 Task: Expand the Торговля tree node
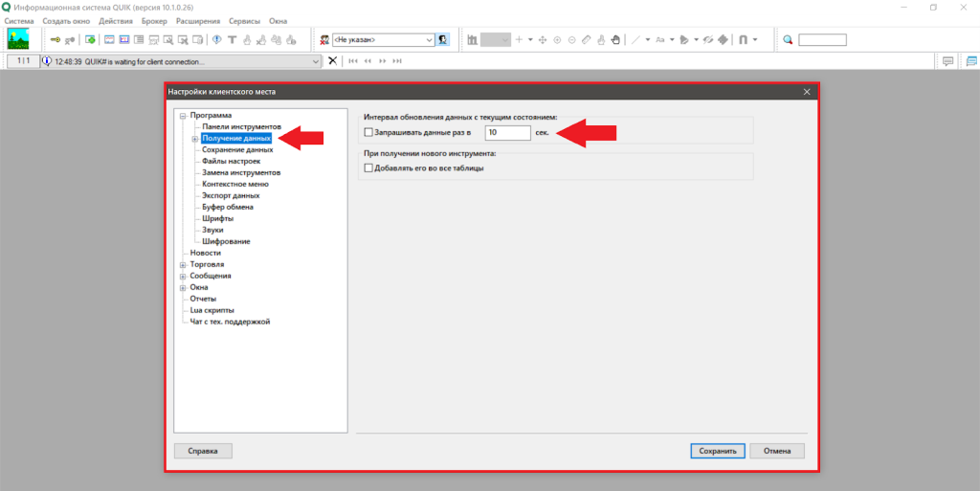pyautogui.click(x=183, y=265)
